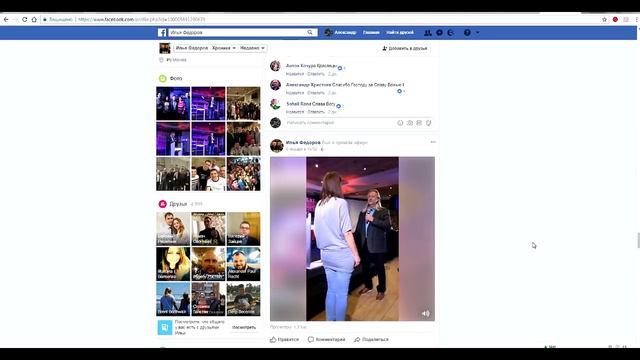This screenshot has width=640, height=360.
Task: Click the live video in the post
Action: (x=352, y=239)
